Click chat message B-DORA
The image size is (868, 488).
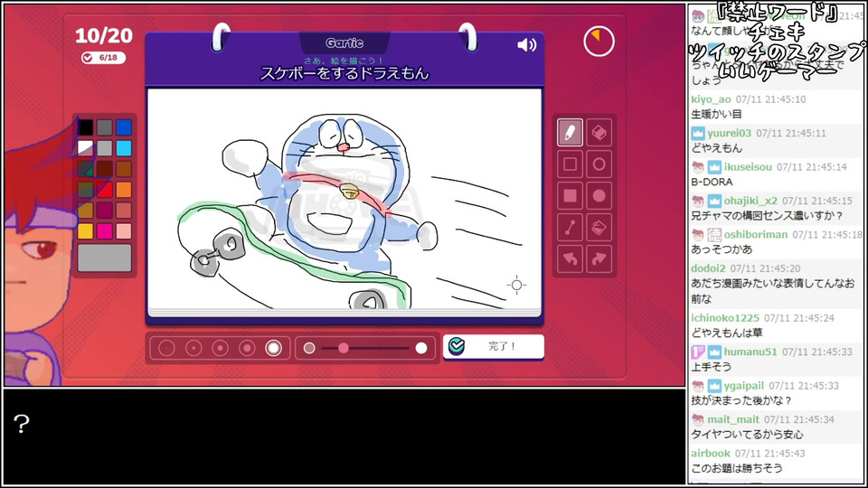[x=712, y=182]
